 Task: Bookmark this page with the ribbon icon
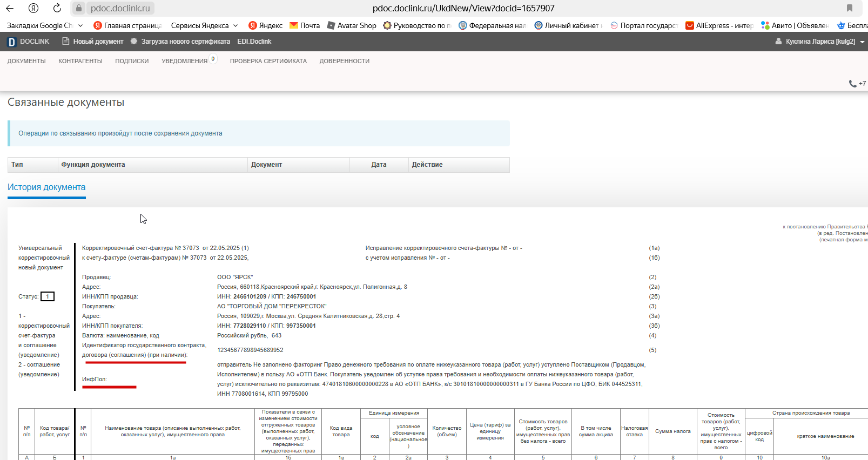[850, 8]
